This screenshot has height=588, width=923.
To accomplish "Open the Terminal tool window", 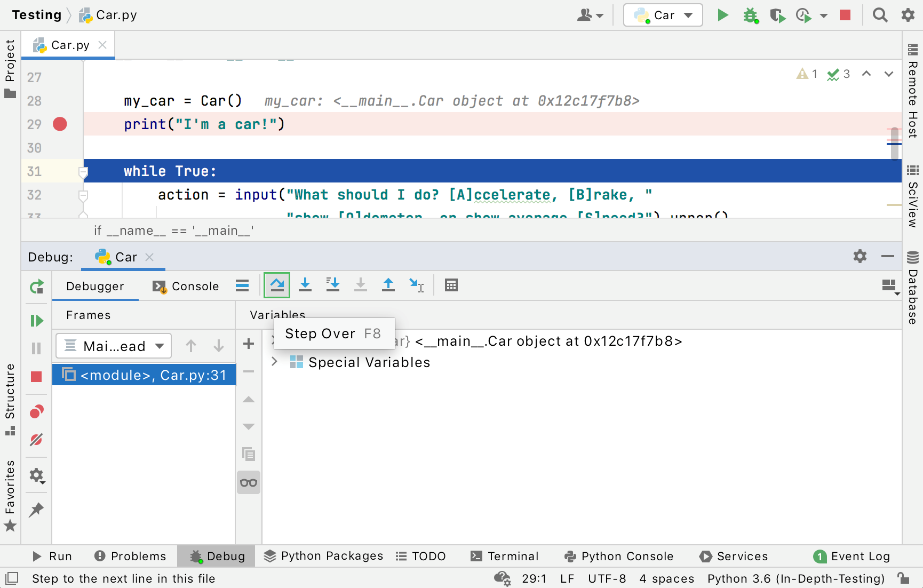I will click(505, 556).
